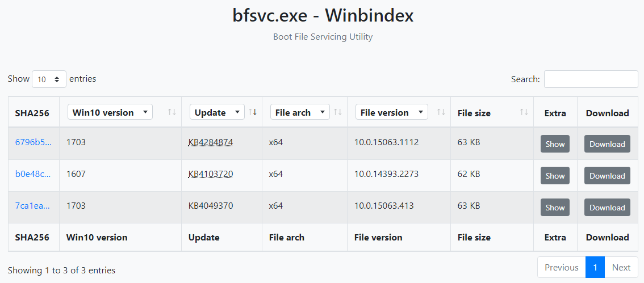This screenshot has width=644, height=283.
Task: Open the Win10 version filter dropdown
Action: pyautogui.click(x=110, y=112)
